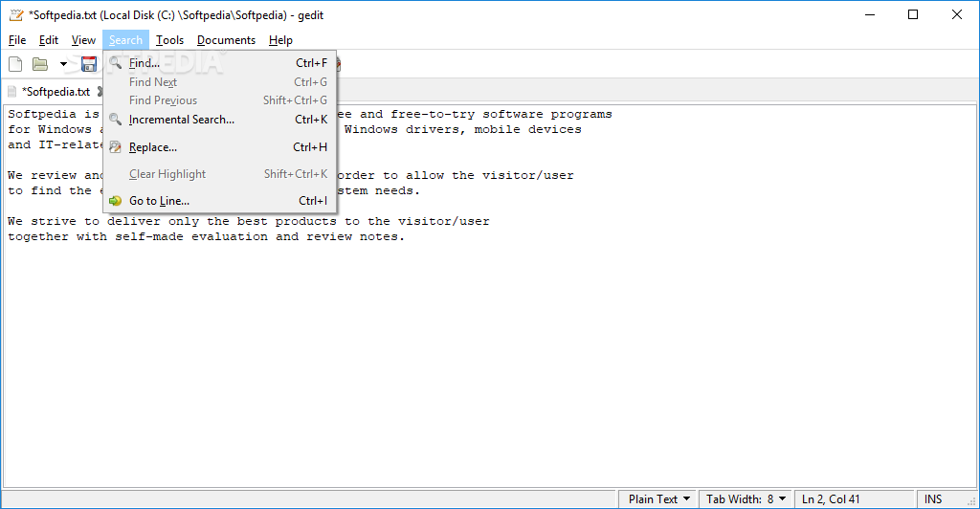Choose Find... in the Search menu
The width and height of the screenshot is (980, 509).
point(220,63)
